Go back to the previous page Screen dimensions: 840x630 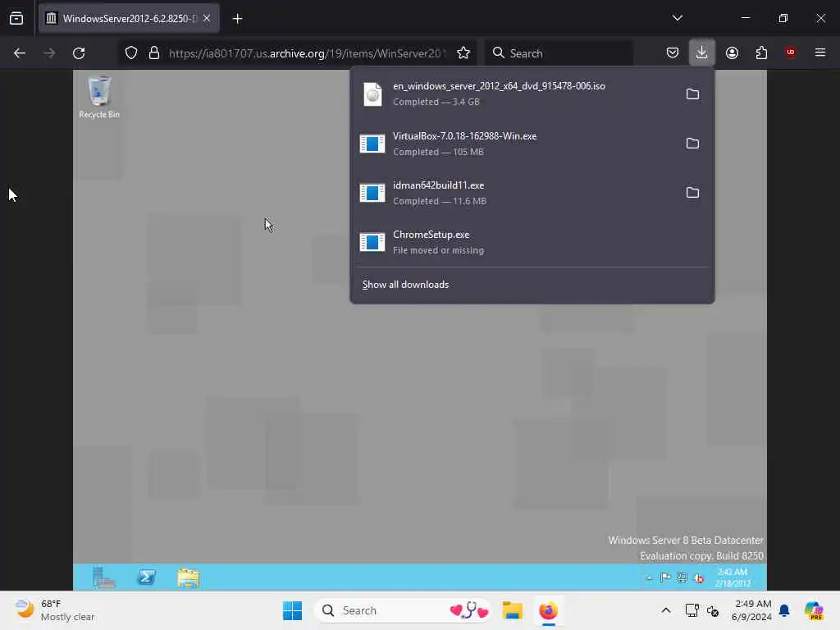tap(20, 53)
